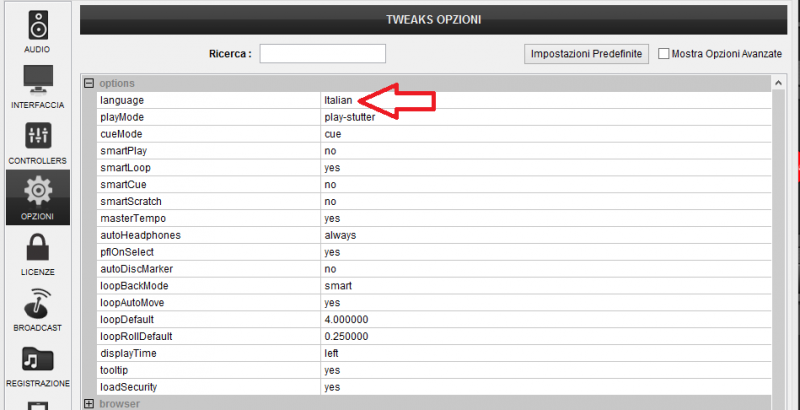Expand the browser group
The width and height of the screenshot is (800, 410).
[x=89, y=403]
